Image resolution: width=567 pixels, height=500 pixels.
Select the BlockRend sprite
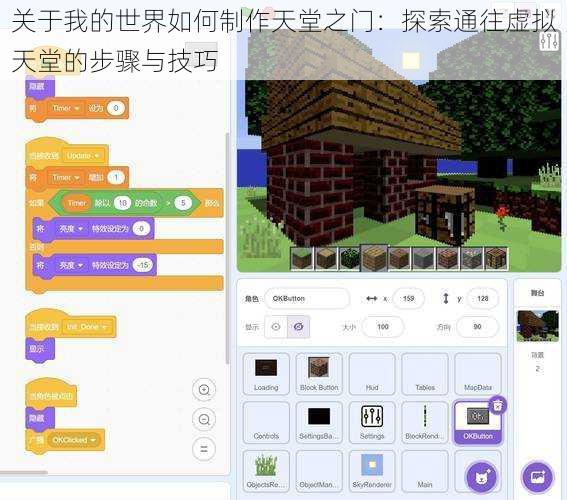click(x=425, y=422)
